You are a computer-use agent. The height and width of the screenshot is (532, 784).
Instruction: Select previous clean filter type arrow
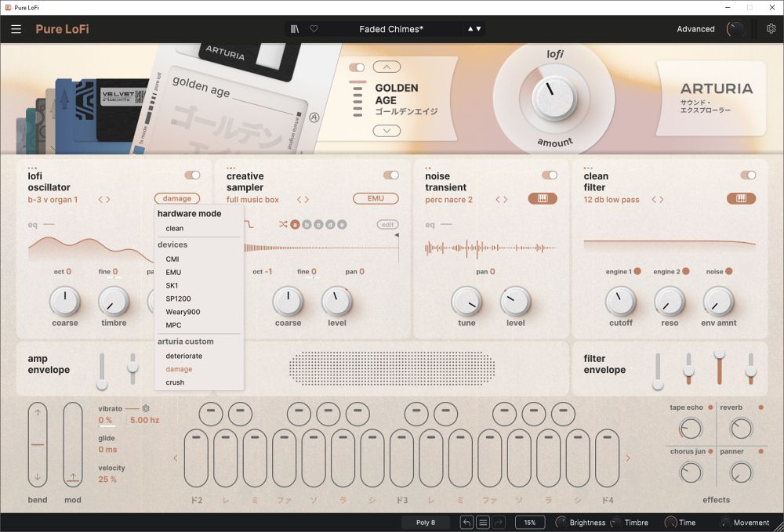click(x=654, y=199)
